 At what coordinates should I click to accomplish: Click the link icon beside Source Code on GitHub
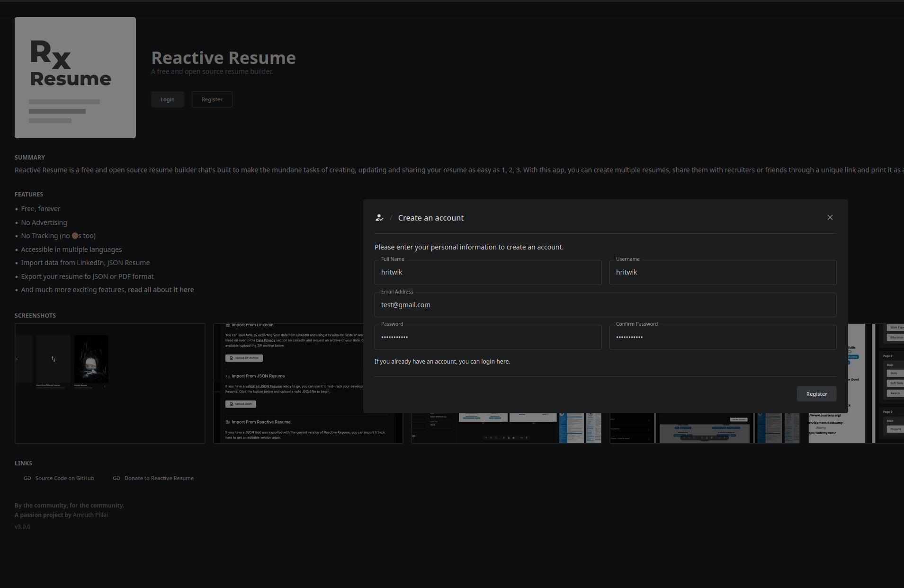27,478
